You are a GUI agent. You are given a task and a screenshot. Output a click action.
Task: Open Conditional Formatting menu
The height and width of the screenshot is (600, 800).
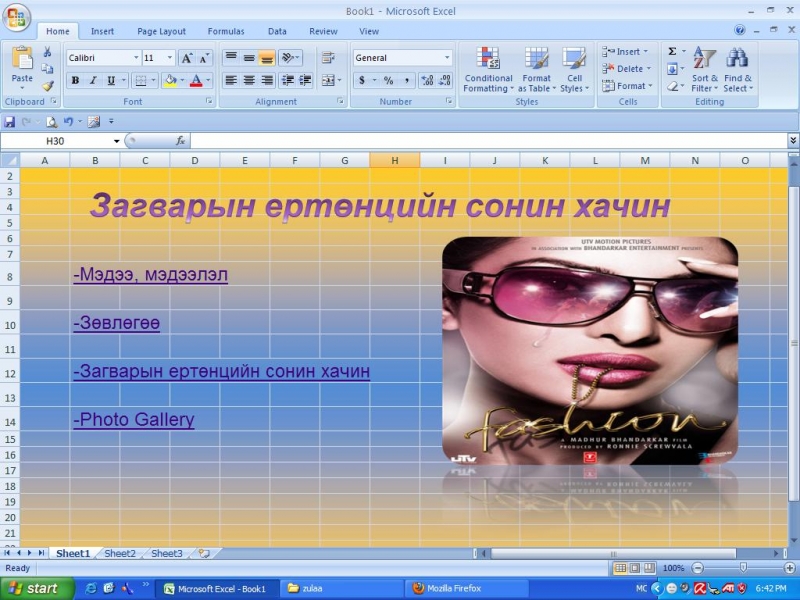click(x=488, y=70)
